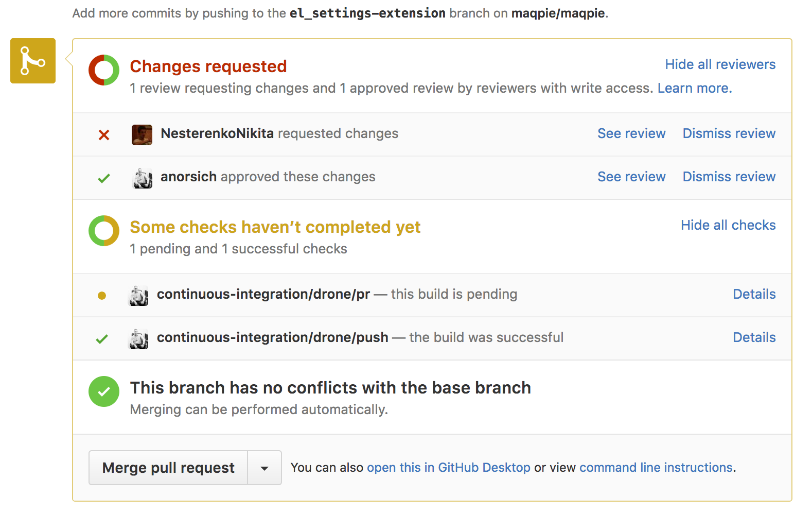The image size is (812, 513).
Task: Click the green approved checkmark beside anorsich
Action: click(104, 178)
